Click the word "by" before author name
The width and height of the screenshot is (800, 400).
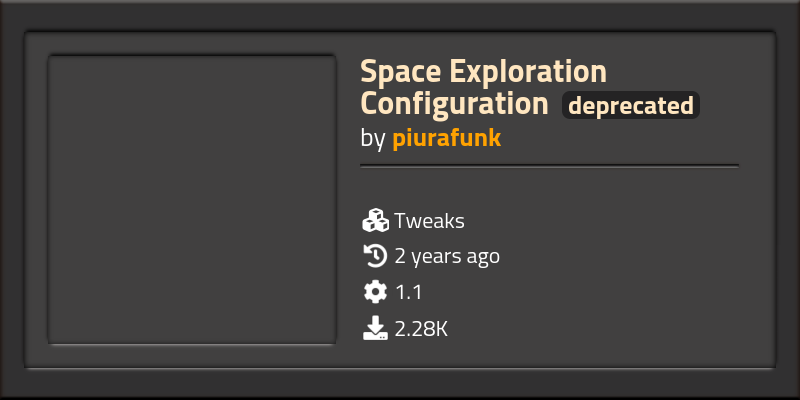coord(372,138)
